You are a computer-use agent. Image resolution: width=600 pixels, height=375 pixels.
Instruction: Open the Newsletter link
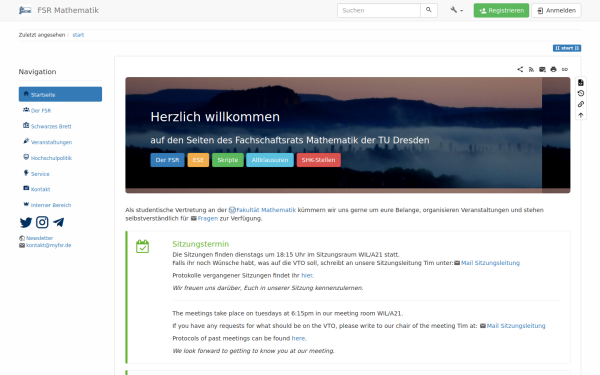39,238
